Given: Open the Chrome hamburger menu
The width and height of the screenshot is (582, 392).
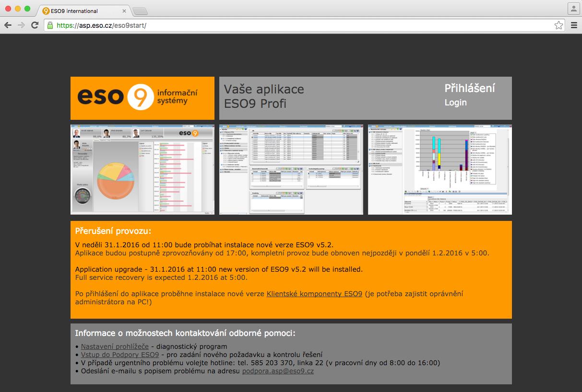Looking at the screenshot, I should [574, 25].
